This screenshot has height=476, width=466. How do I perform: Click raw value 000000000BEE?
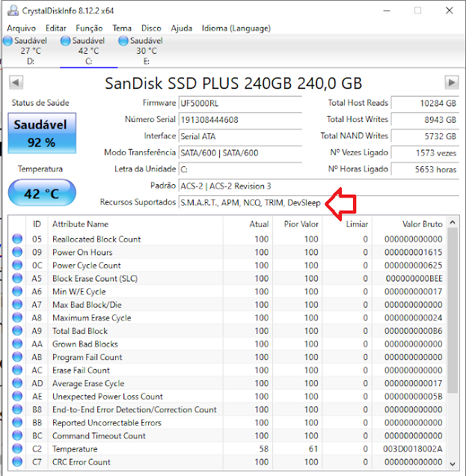414,278
